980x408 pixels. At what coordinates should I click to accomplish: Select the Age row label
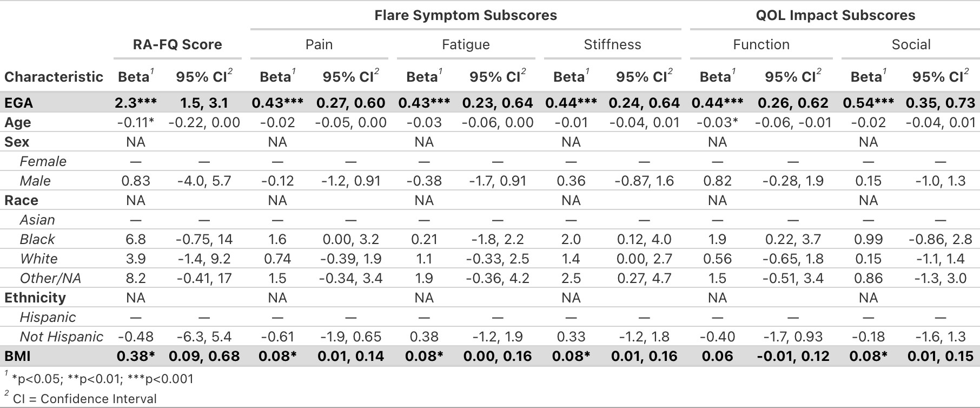pyautogui.click(x=17, y=122)
